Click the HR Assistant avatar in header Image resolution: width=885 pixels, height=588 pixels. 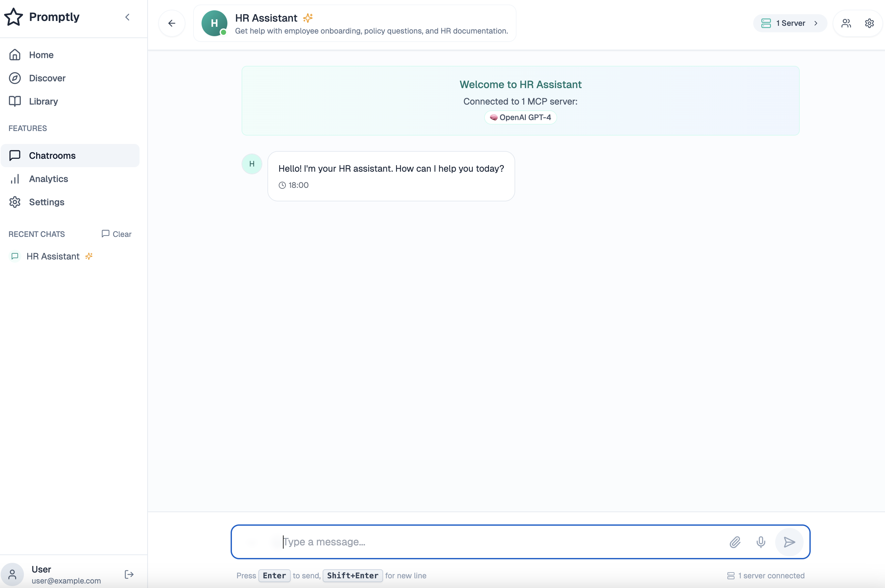[214, 23]
